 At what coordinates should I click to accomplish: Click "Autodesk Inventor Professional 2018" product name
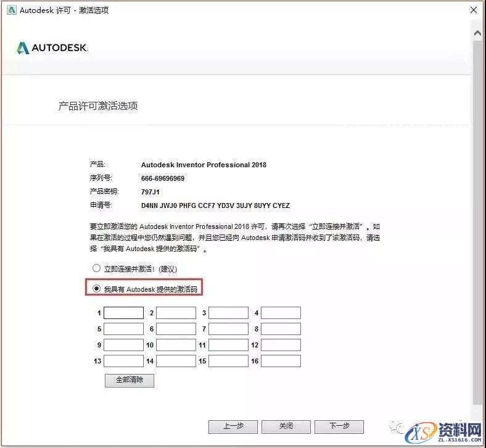coord(204,165)
